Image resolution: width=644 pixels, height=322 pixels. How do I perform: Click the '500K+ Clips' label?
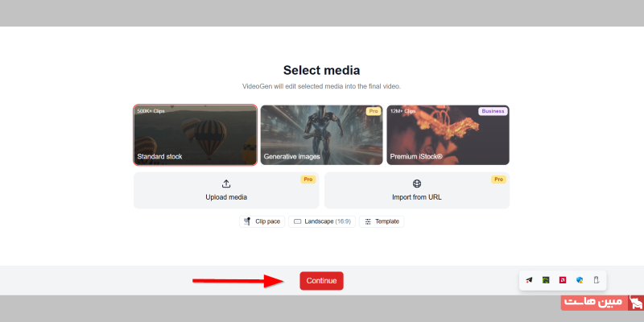151,111
